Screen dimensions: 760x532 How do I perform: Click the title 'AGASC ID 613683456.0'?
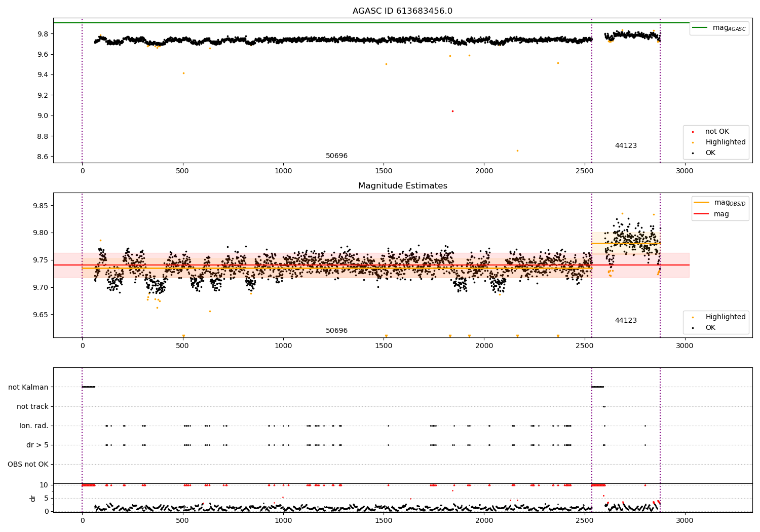402,11
